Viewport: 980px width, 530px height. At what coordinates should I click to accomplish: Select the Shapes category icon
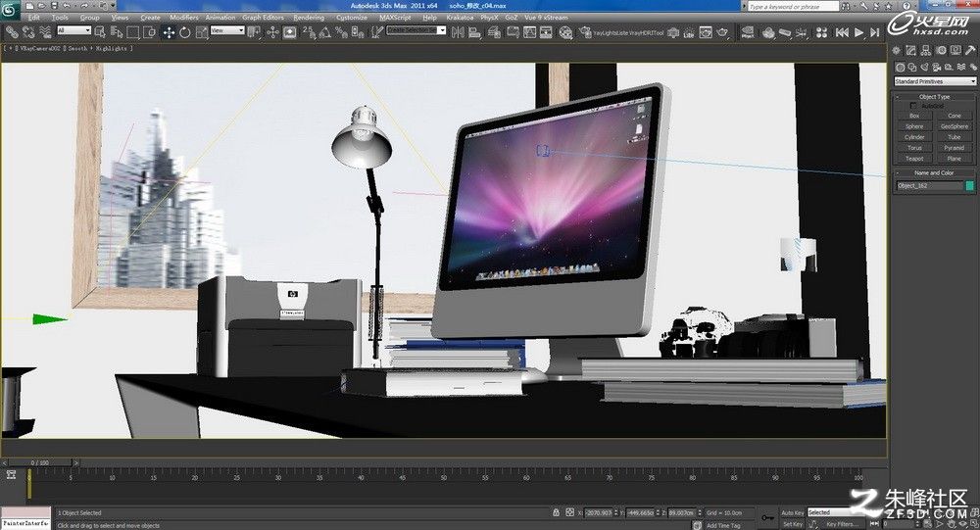tap(911, 67)
